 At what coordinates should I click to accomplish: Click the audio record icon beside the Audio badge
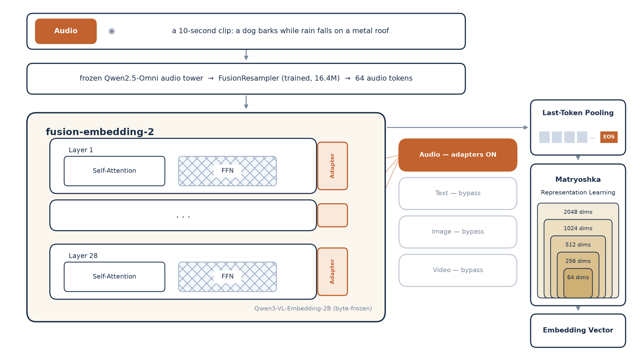point(112,31)
